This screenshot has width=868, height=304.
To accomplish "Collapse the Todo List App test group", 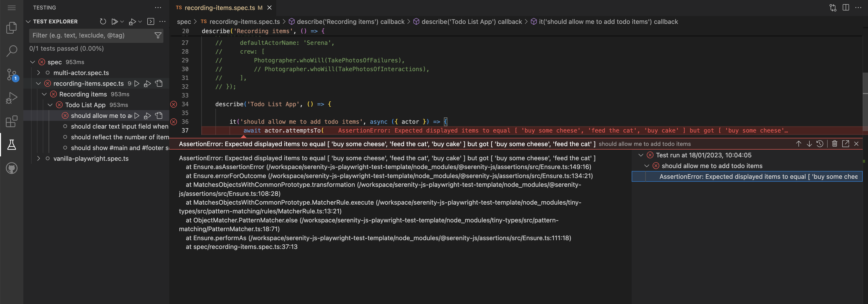I will coord(50,105).
